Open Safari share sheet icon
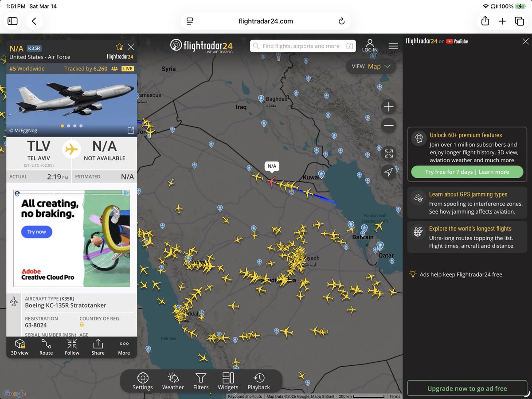Viewport: 532px width, 399px height. pos(485,21)
